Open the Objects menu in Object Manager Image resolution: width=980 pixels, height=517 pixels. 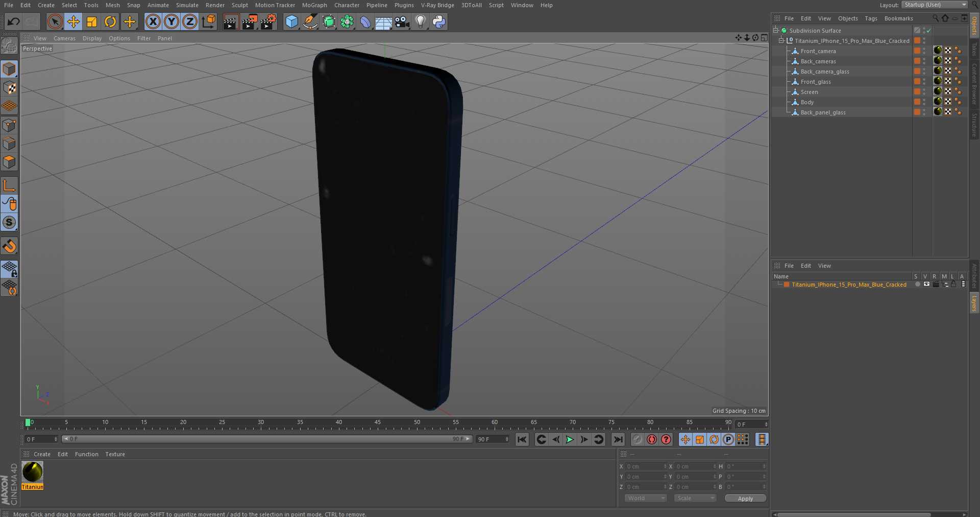(848, 18)
